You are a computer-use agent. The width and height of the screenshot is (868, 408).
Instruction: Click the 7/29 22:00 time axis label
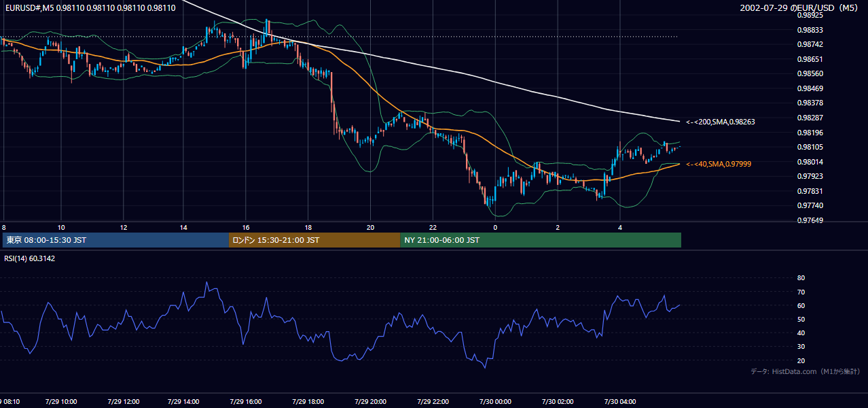pyautogui.click(x=433, y=402)
